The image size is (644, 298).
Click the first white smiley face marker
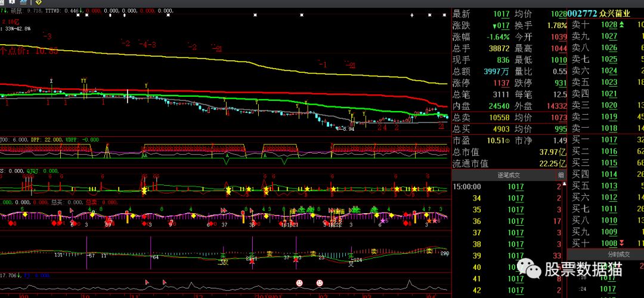pyautogui.click(x=299, y=282)
